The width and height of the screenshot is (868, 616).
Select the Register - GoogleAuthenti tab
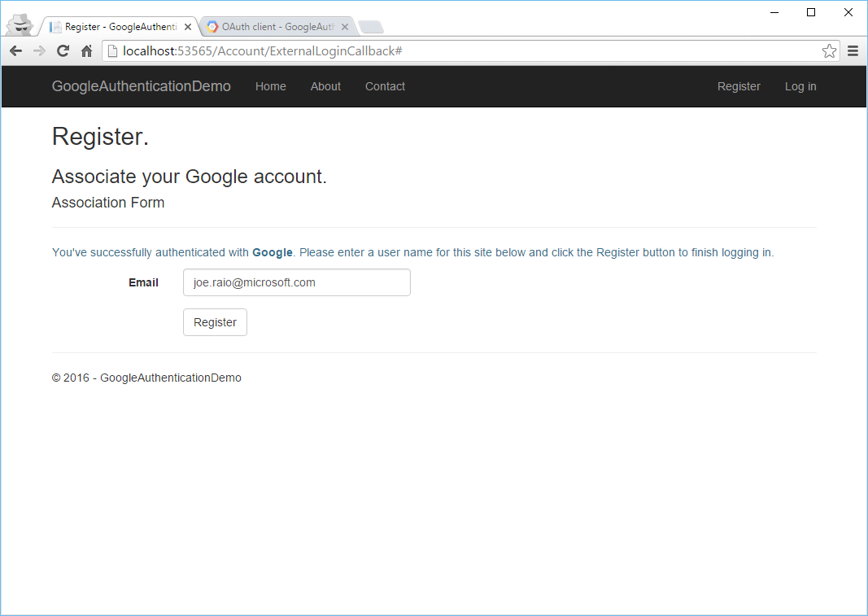(120, 27)
